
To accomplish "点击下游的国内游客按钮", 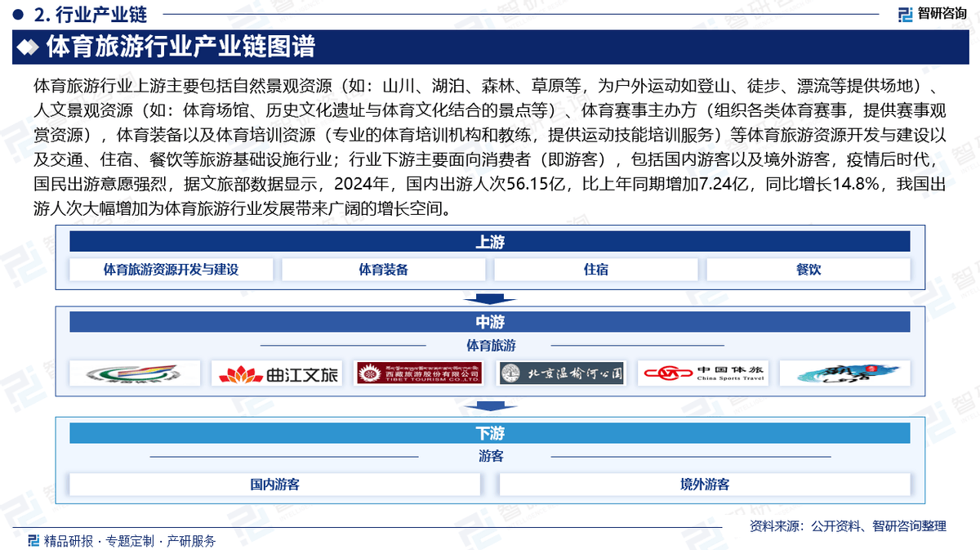I will (275, 484).
